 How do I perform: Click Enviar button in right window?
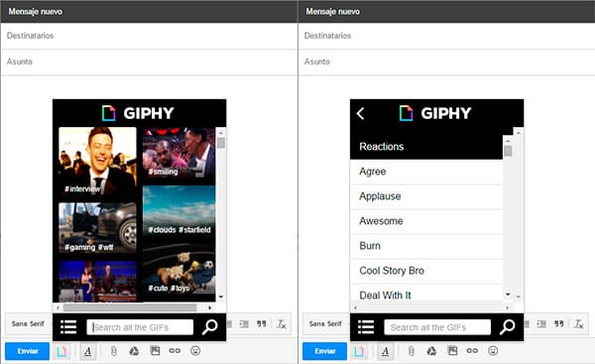pyautogui.click(x=325, y=351)
